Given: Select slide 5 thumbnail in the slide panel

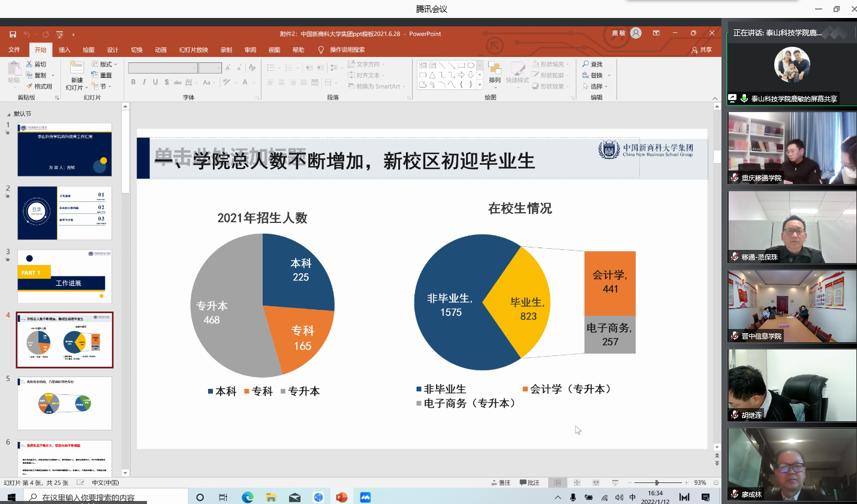Looking at the screenshot, I should click(x=65, y=403).
